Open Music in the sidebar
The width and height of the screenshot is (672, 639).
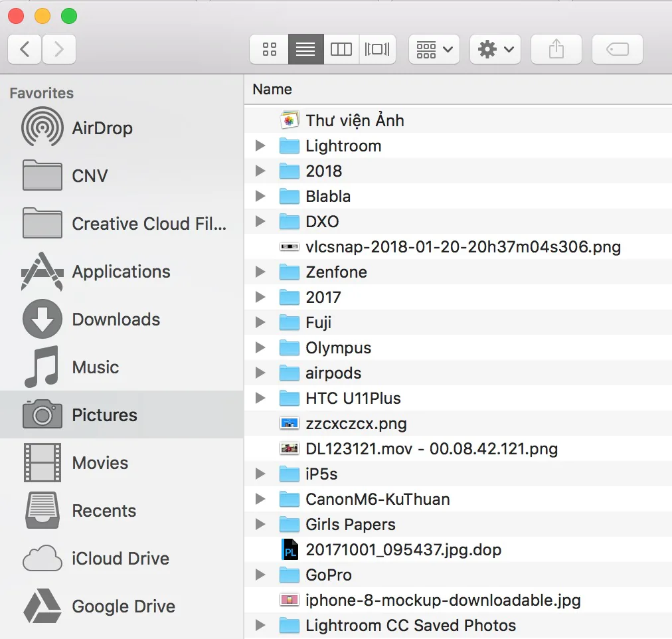coord(122,367)
